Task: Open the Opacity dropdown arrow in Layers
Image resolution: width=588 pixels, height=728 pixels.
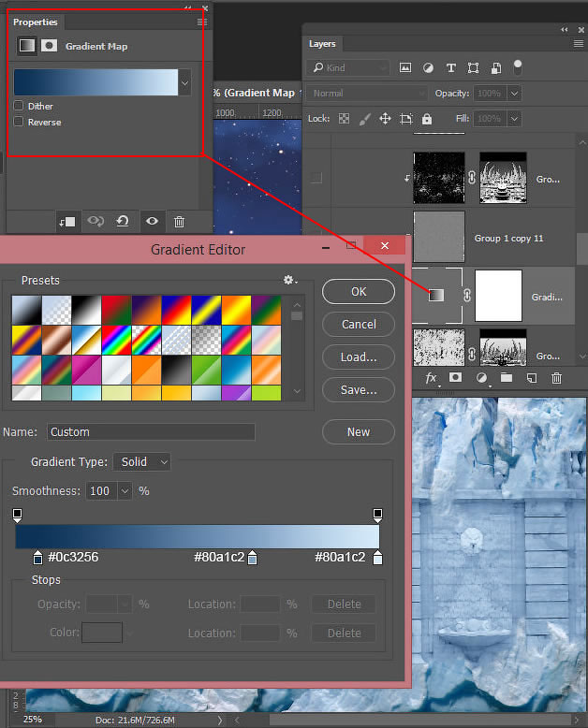Action: (514, 94)
